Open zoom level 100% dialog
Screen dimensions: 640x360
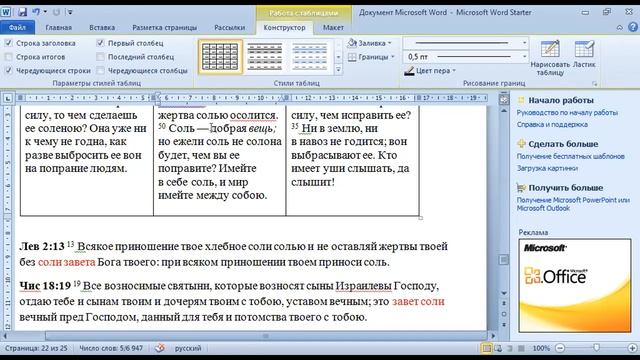click(541, 348)
